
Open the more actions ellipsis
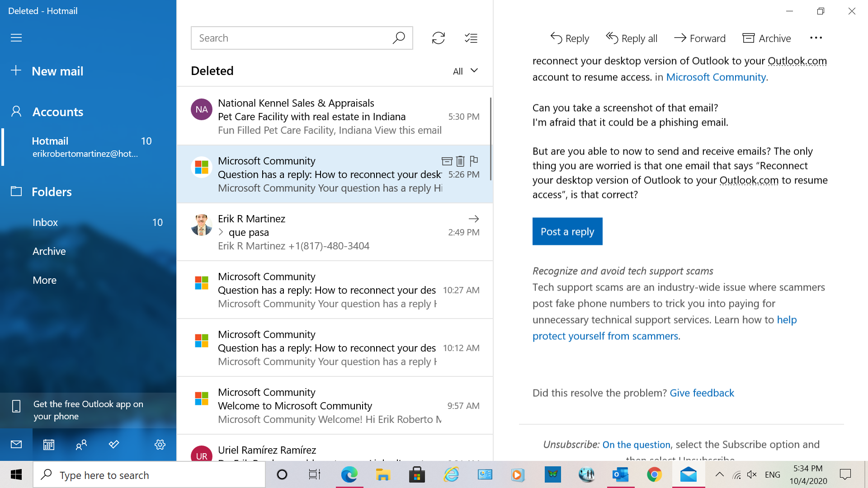coord(816,38)
